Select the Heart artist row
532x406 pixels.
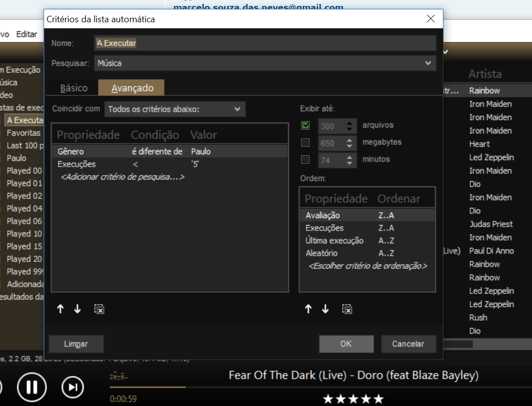coord(480,144)
